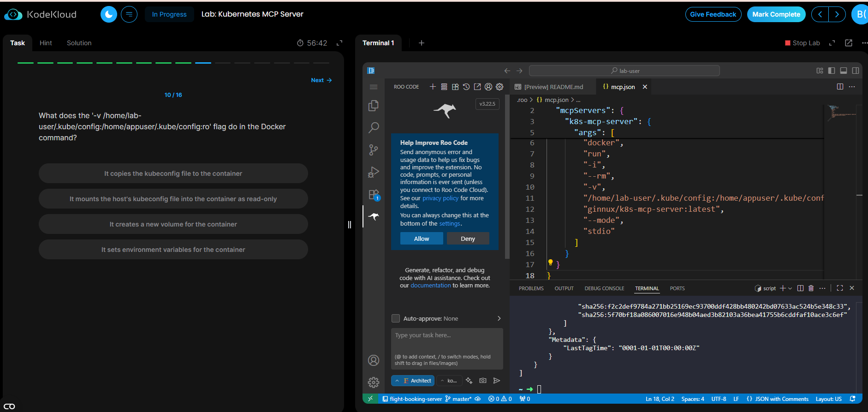868x412 pixels.
Task: Toggle bottom panel layout
Action: [x=844, y=71]
